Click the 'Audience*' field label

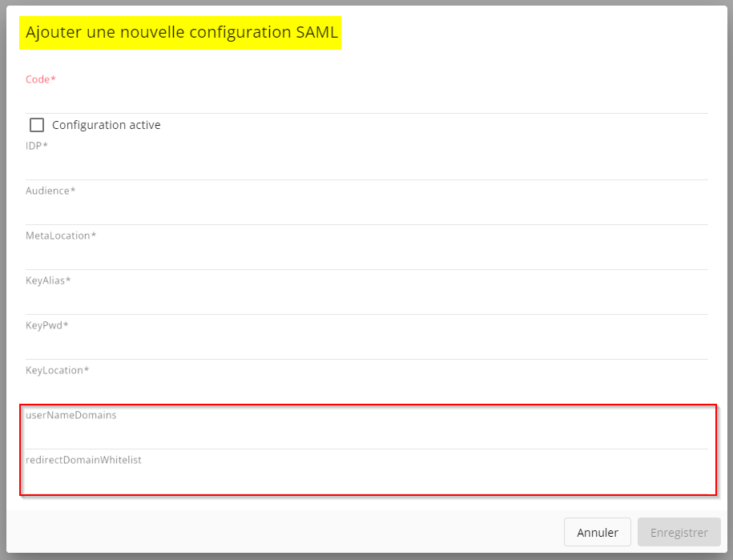(50, 191)
